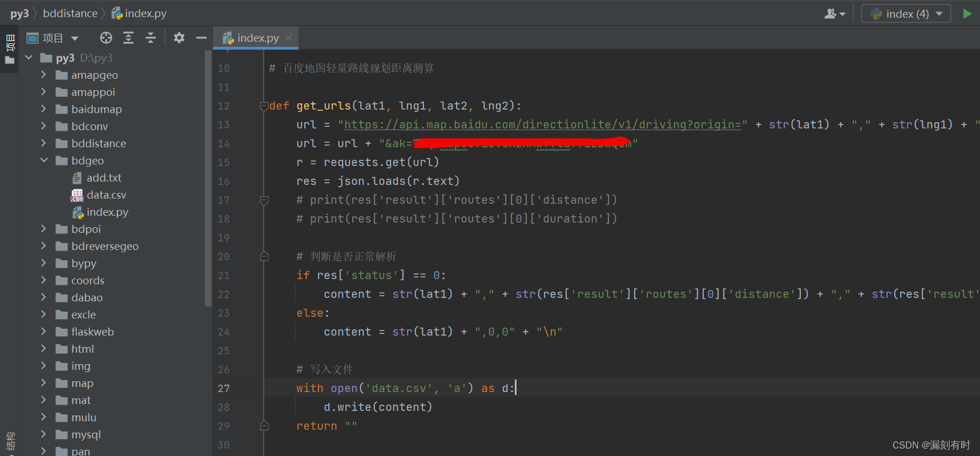The image size is (980, 456).
Task: Expand the amapgeo folder
Action: [44, 75]
